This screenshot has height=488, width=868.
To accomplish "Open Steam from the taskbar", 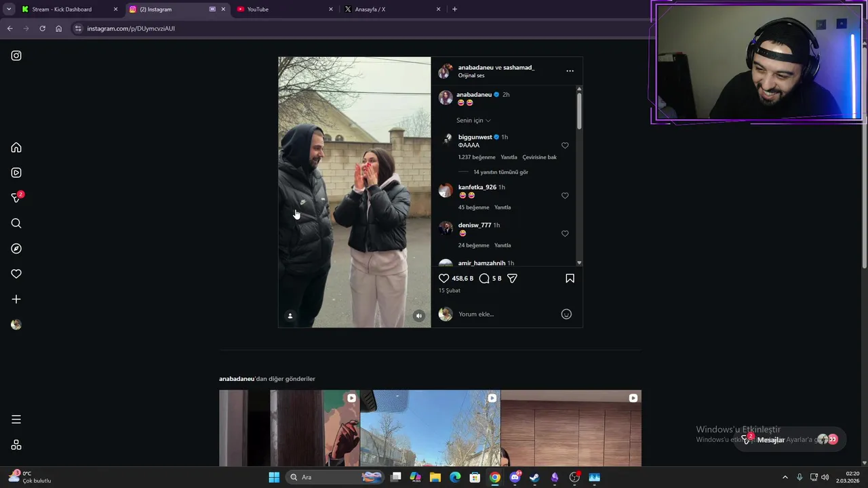I will pyautogui.click(x=534, y=477).
